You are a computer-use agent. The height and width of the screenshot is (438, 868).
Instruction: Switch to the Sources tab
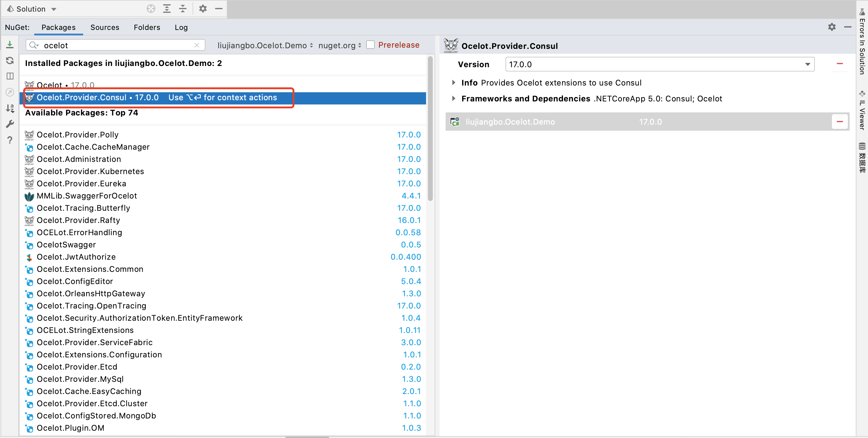105,27
